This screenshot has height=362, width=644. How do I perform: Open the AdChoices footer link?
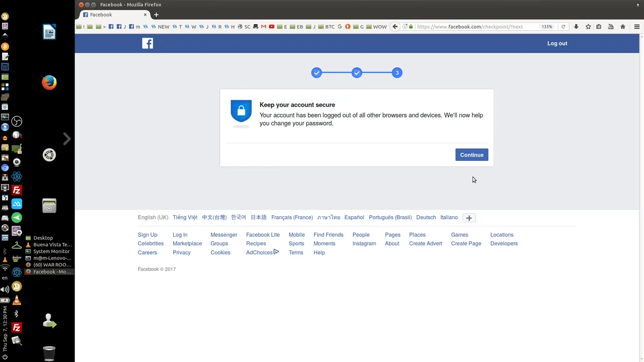pyautogui.click(x=262, y=252)
